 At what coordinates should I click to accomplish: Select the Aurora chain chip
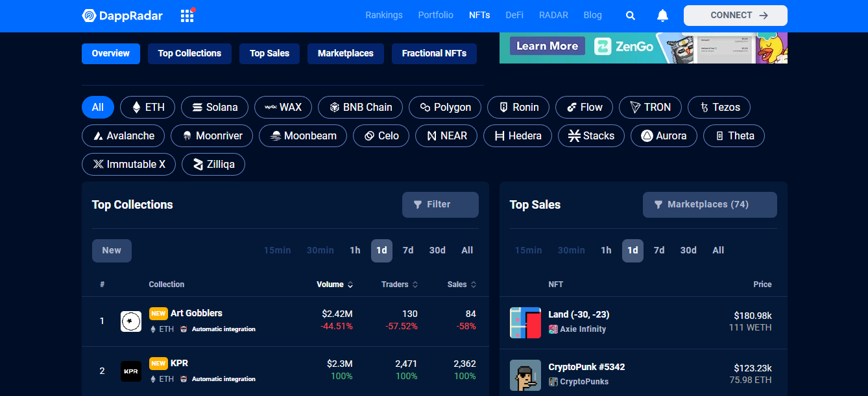coord(664,135)
